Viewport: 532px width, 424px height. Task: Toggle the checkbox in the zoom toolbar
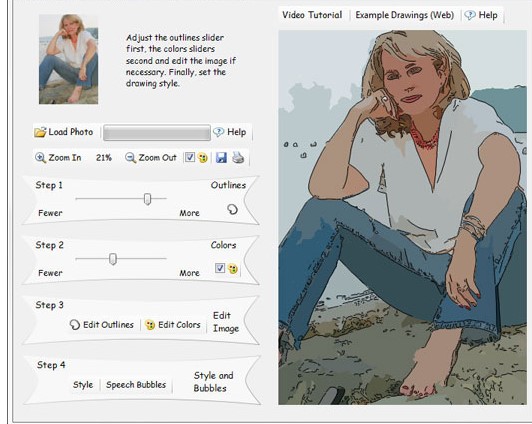tap(190, 157)
